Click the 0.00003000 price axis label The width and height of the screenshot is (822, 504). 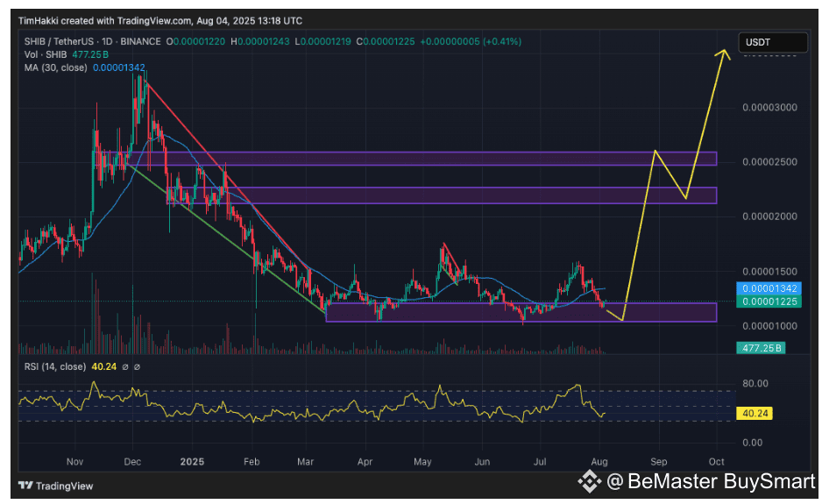click(x=769, y=108)
